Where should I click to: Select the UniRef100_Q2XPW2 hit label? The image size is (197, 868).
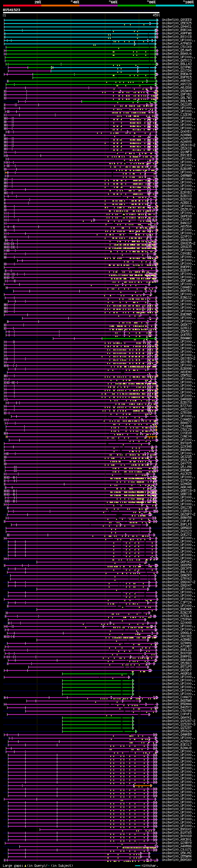point(177,67)
